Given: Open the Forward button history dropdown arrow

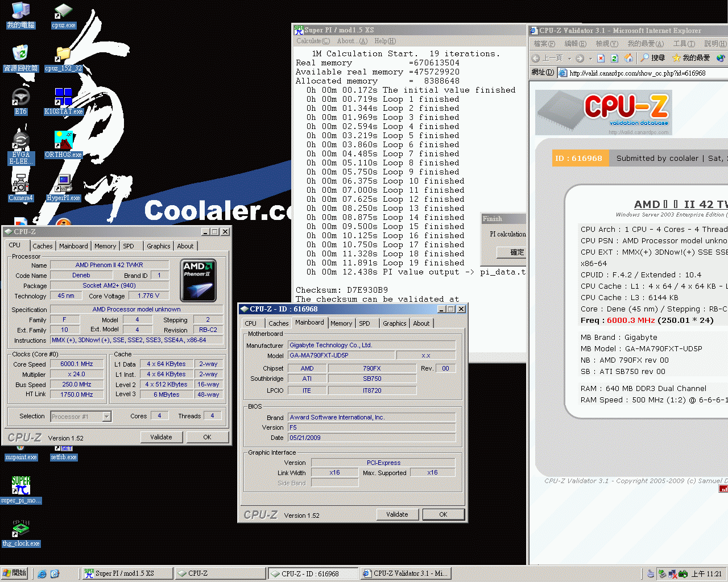Looking at the screenshot, I should coord(590,58).
